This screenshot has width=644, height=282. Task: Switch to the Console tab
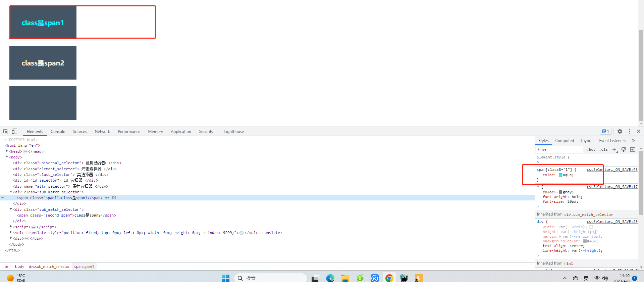pos(58,132)
